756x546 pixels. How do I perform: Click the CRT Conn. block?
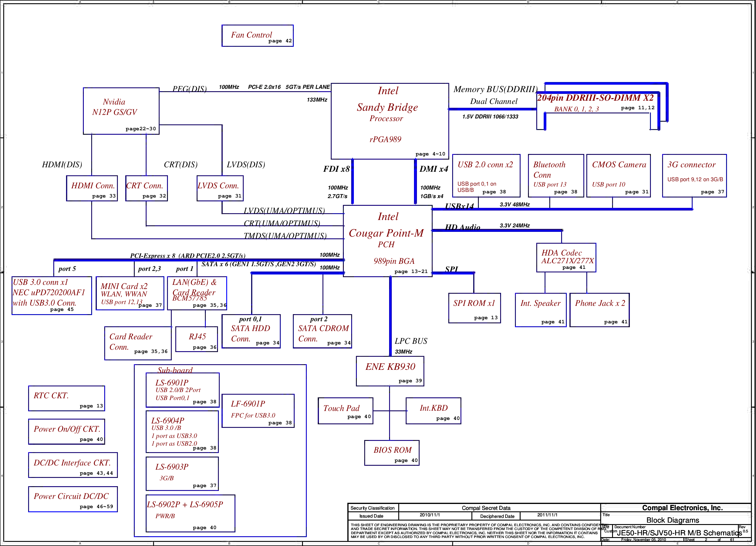tap(146, 188)
